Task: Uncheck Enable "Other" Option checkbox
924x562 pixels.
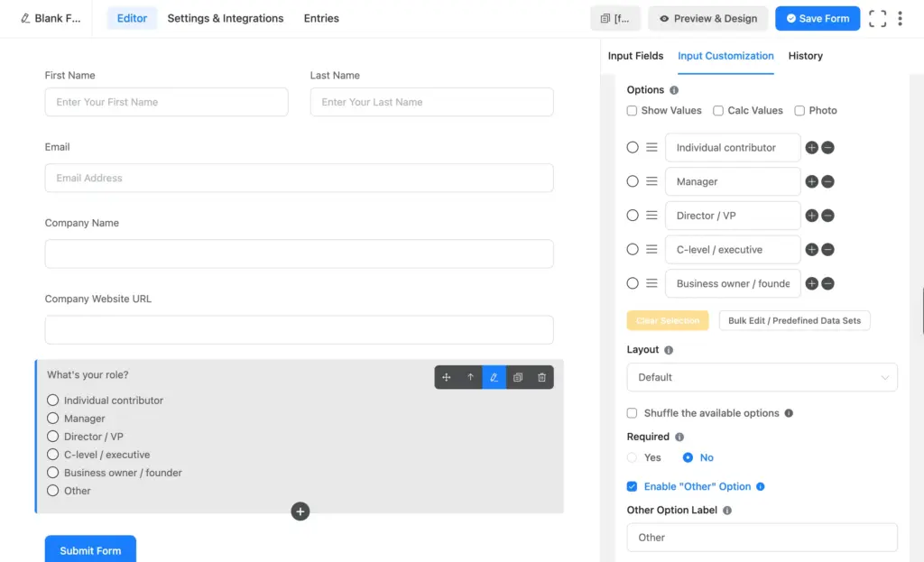Action: pos(632,486)
